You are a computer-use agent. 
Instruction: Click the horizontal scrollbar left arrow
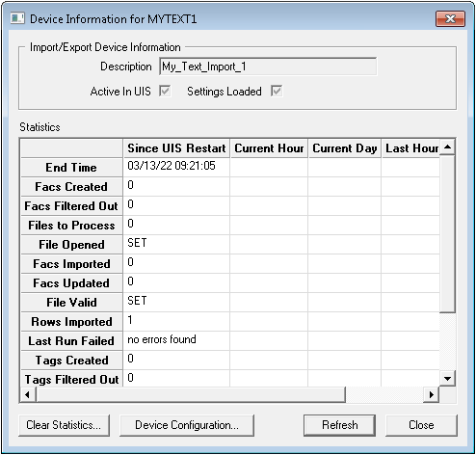point(28,394)
